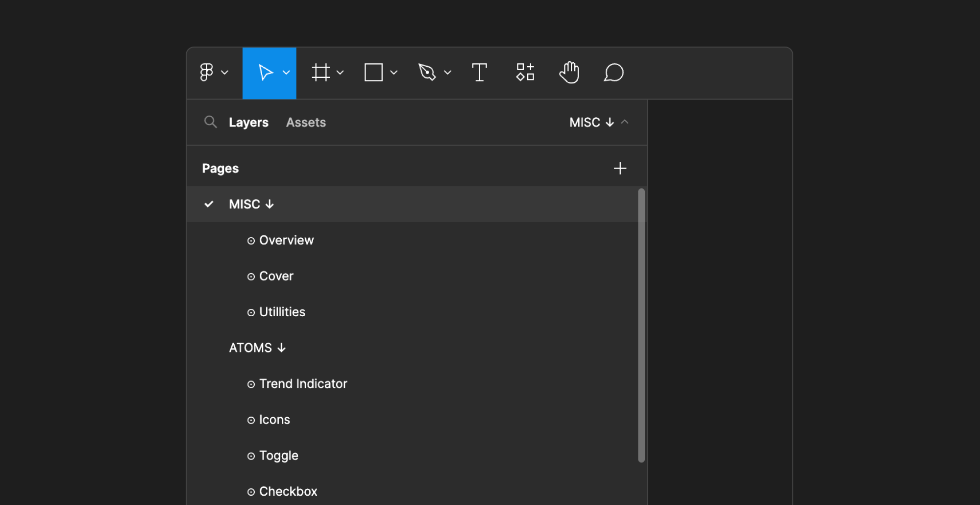This screenshot has width=980, height=505.
Task: Click the Pages section header
Action: pos(220,168)
